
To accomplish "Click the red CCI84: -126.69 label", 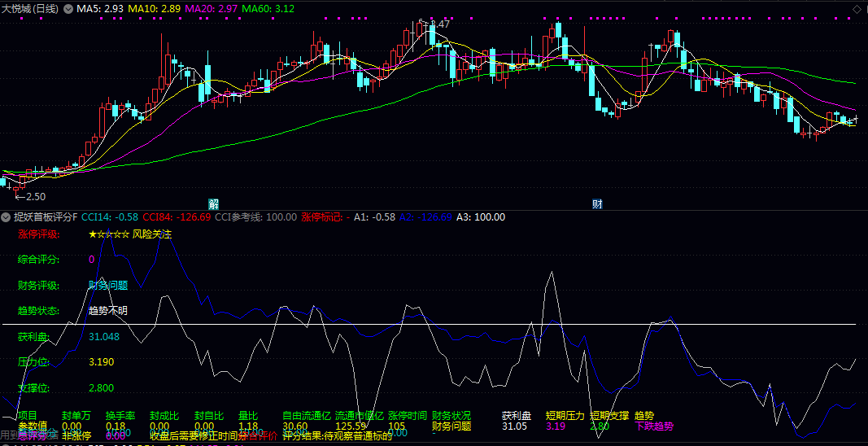I will (x=177, y=217).
